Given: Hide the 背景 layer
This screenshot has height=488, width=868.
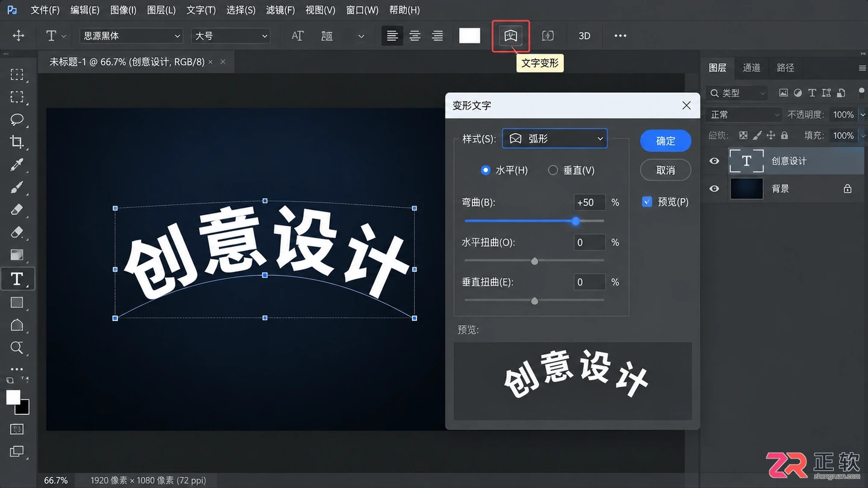Looking at the screenshot, I should (714, 189).
